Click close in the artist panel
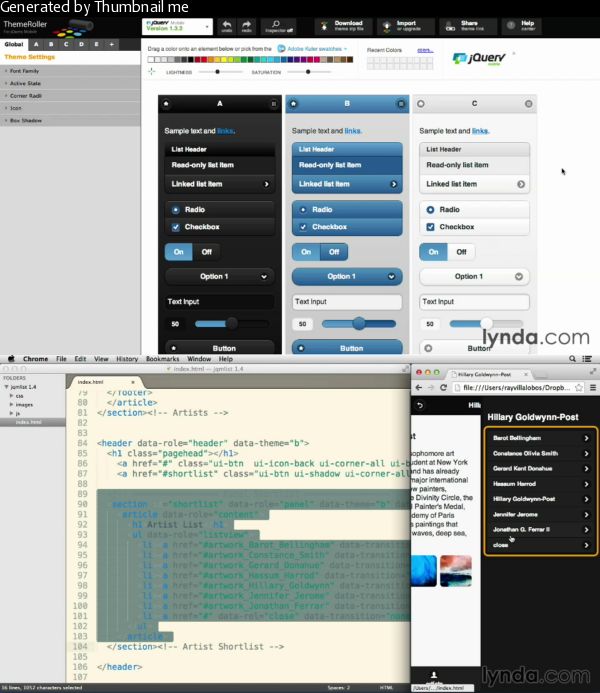 click(541, 545)
